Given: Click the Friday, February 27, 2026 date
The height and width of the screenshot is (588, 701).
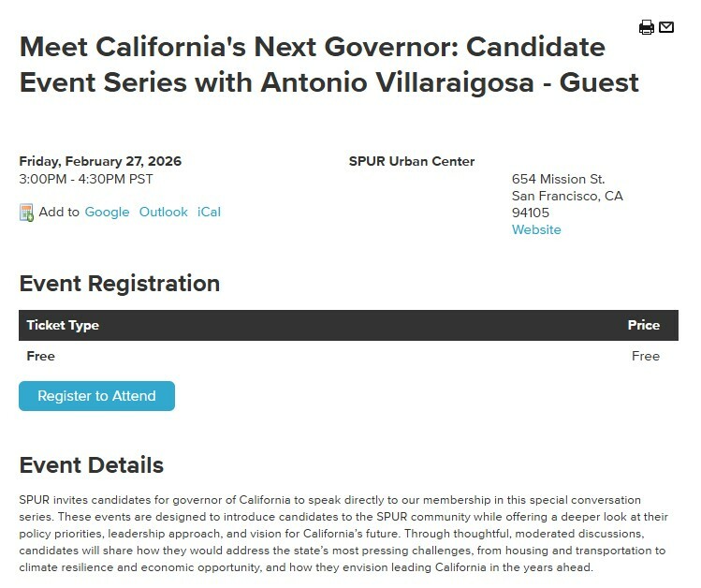Looking at the screenshot, I should point(100,161).
